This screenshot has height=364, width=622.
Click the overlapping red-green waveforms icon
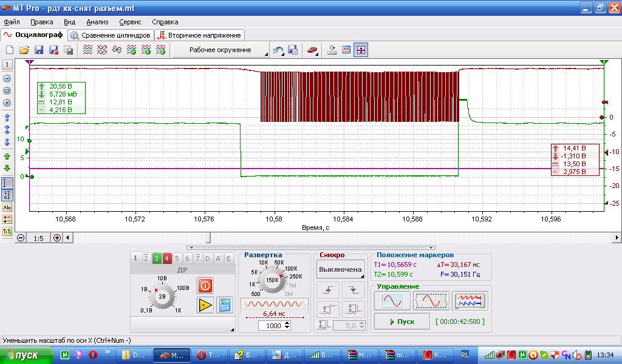102,50
